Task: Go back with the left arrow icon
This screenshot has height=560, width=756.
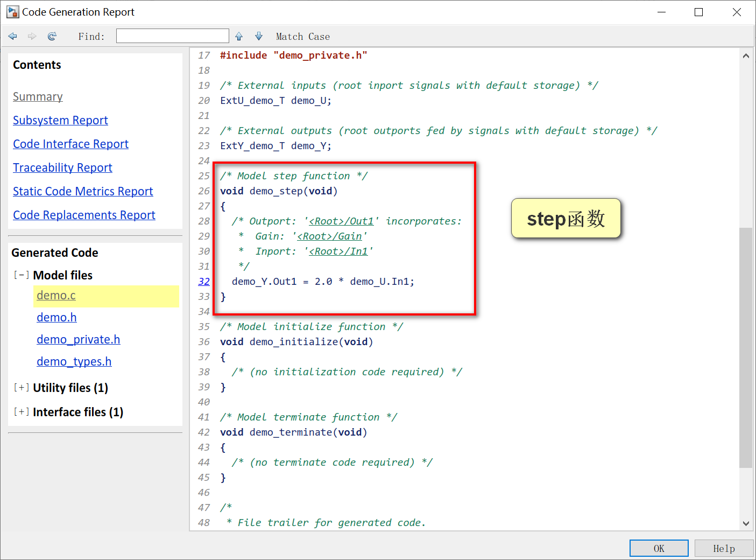Action: (13, 36)
